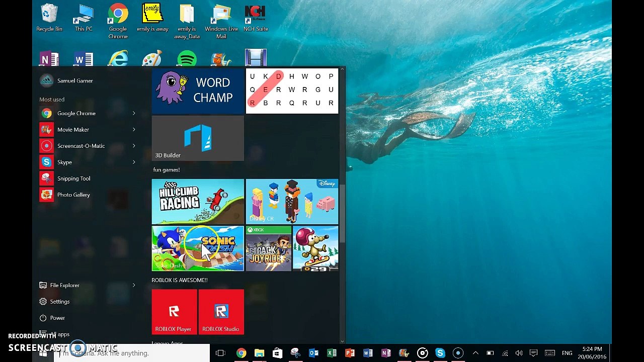Viewport: 644px width, 362px height.
Task: Open the Action Center notifications icon
Action: click(534, 353)
